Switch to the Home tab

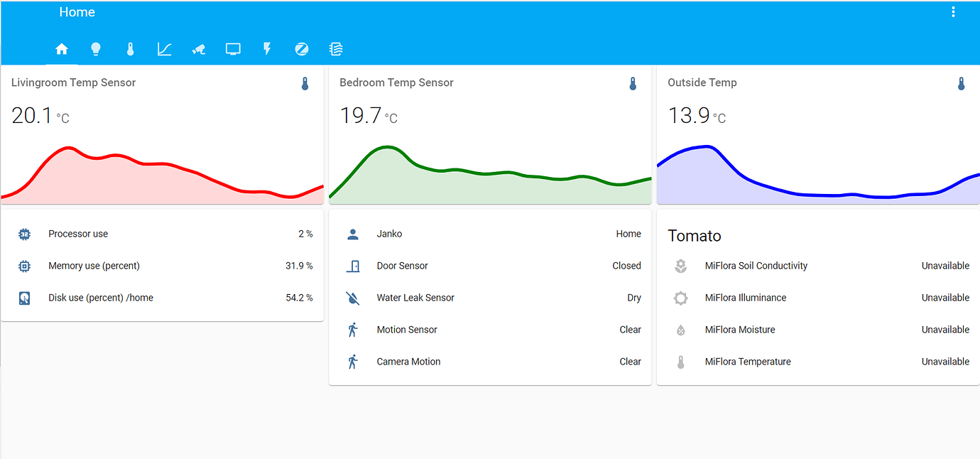pyautogui.click(x=62, y=49)
